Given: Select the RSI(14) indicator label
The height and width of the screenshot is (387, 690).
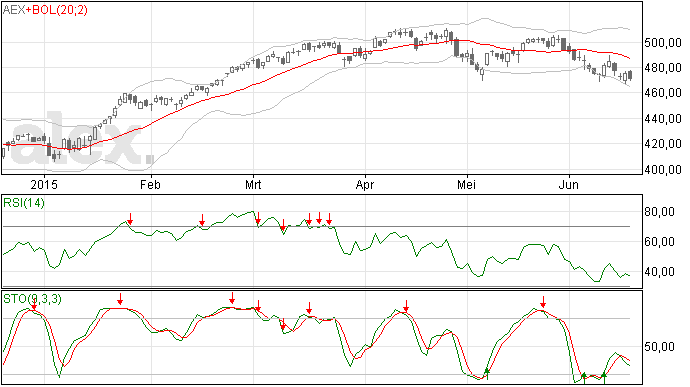Looking at the screenshot, I should [x=24, y=203].
